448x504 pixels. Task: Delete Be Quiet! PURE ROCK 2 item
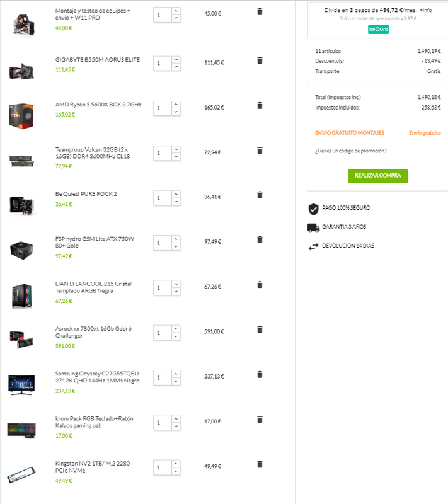click(x=260, y=195)
